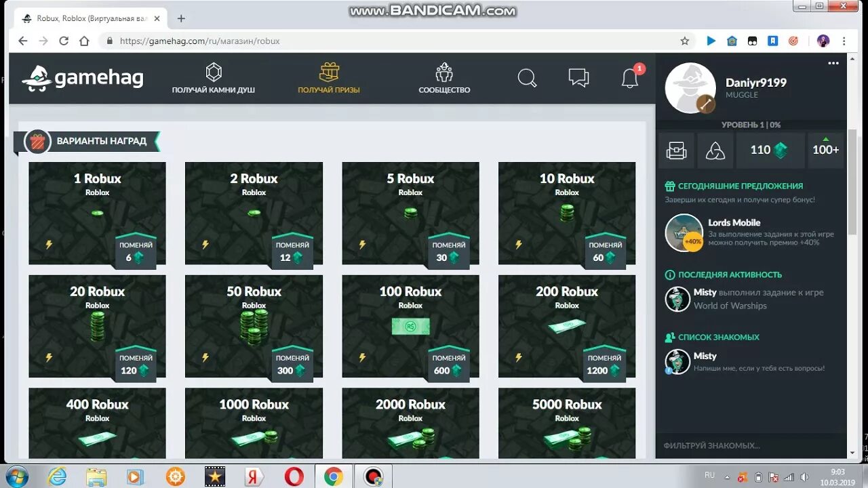Exchange 300 gems for 50 Robux
Screen dimensions: 868x488
292,363
